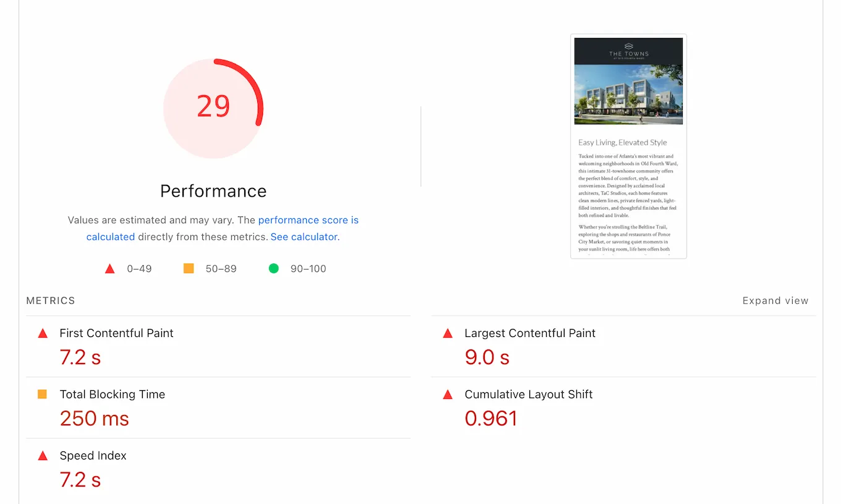This screenshot has width=841, height=504.
Task: Click the red triangle beside Largest Contentful Paint
Action: click(x=448, y=333)
